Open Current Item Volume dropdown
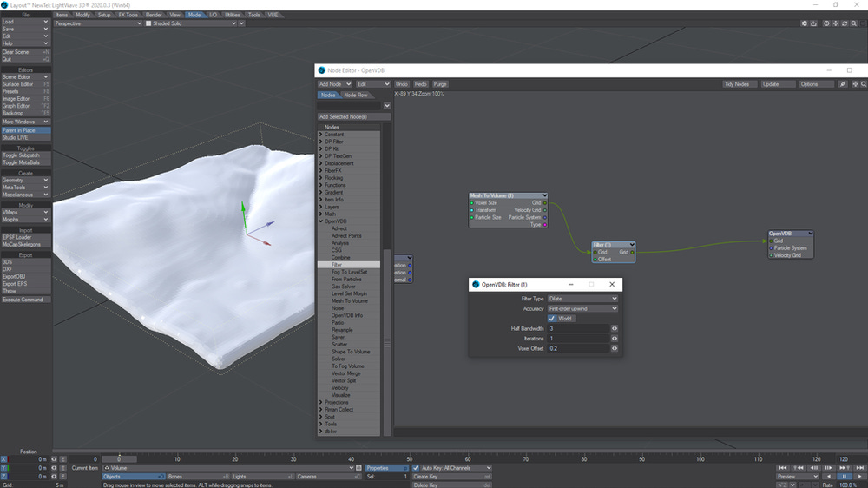The height and width of the screenshot is (488, 868). click(x=228, y=468)
